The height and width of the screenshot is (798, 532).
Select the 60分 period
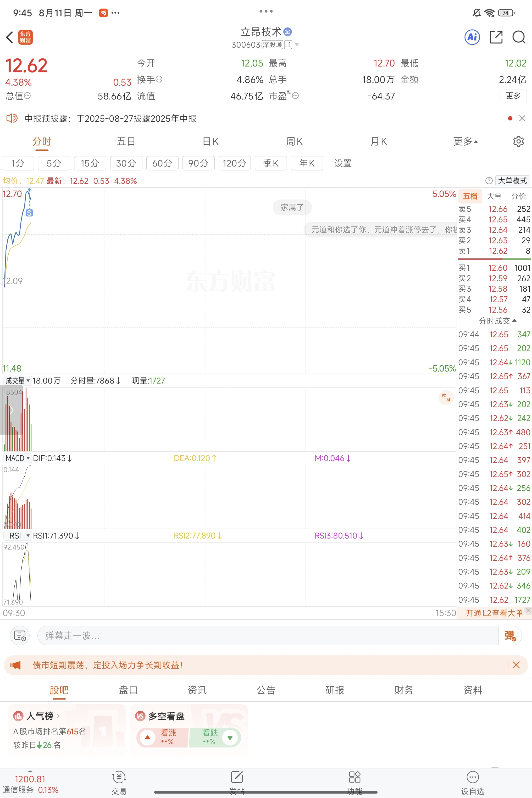coord(162,163)
